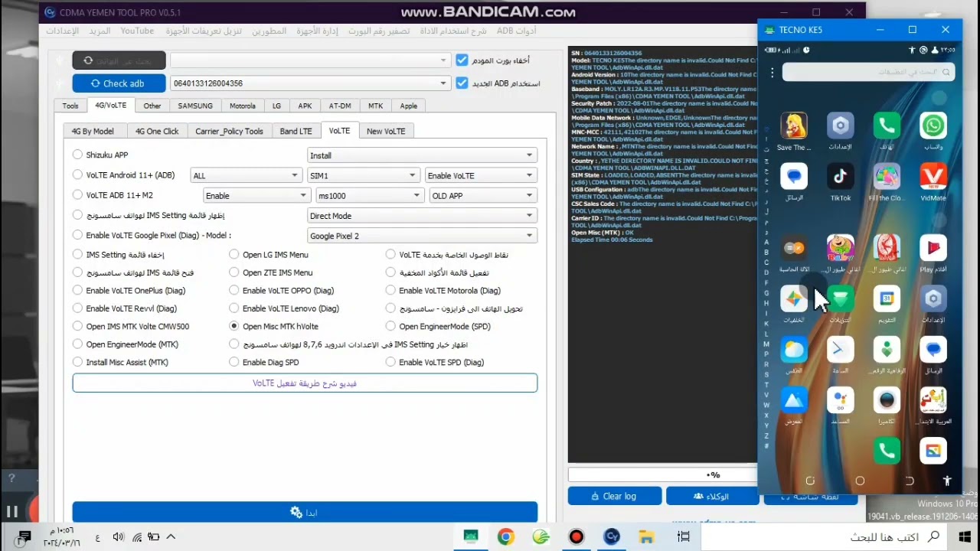Toggle the 'استخدام ADB الجديد' checkbox

tap(462, 83)
